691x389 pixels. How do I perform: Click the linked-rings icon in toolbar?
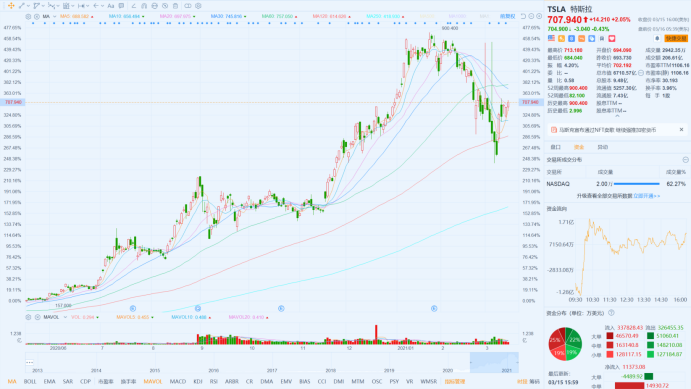[188, 6]
